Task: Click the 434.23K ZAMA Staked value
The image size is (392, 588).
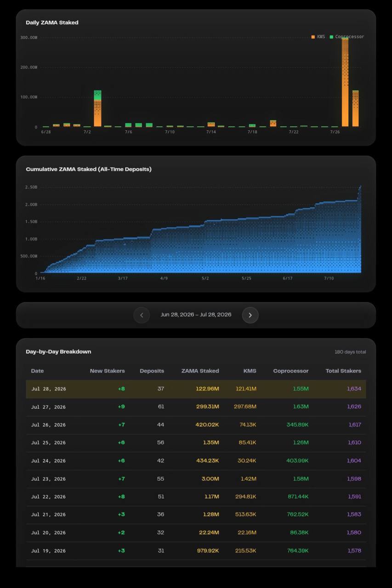Action: click(207, 461)
